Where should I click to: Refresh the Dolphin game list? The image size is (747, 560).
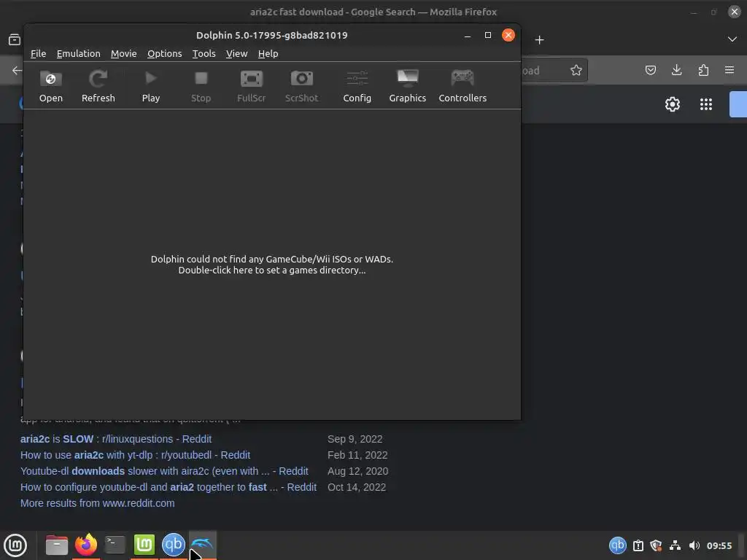click(x=98, y=86)
